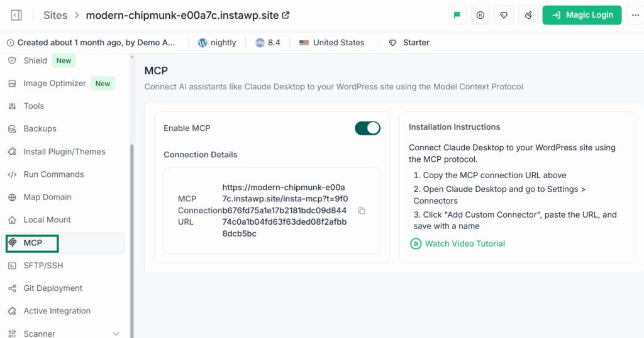This screenshot has width=644, height=338.
Task: Click the "Connection Details" heading
Action: click(x=201, y=155)
